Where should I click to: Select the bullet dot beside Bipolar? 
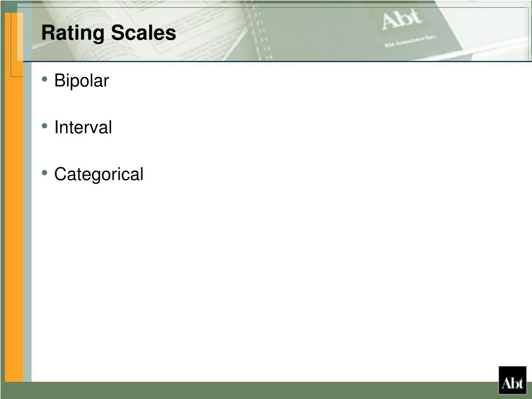[x=45, y=79]
